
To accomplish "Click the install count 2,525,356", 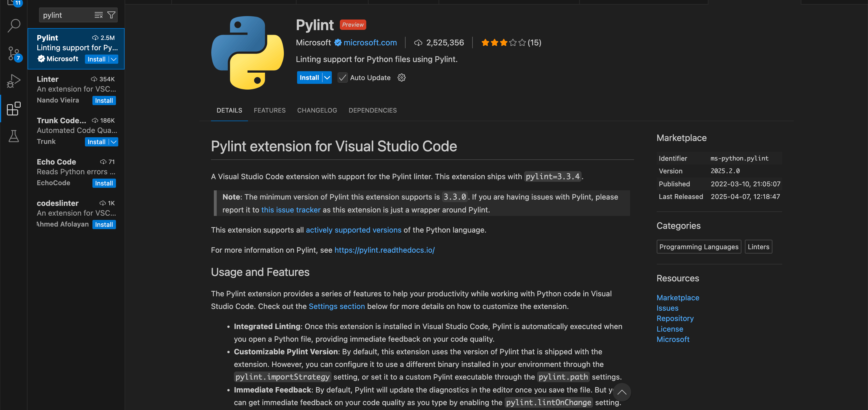I will pyautogui.click(x=445, y=42).
